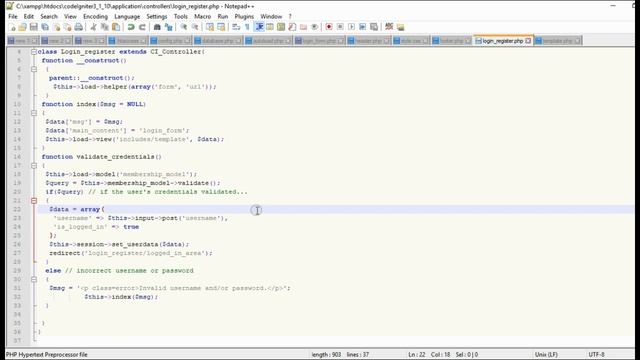Click the line 'function validate_credentials()'
The image size is (640, 360).
[102, 157]
